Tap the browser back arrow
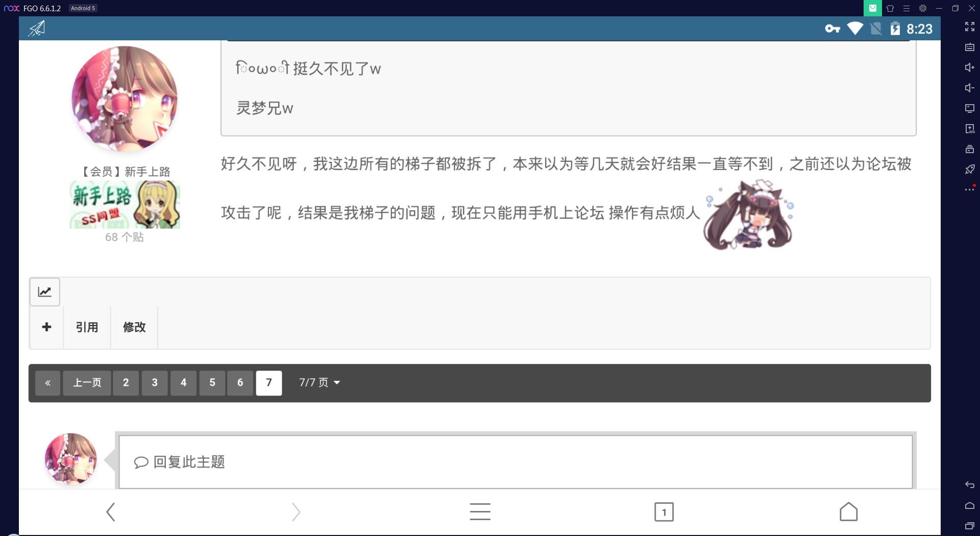Viewport: 980px width, 536px height. 110,512
